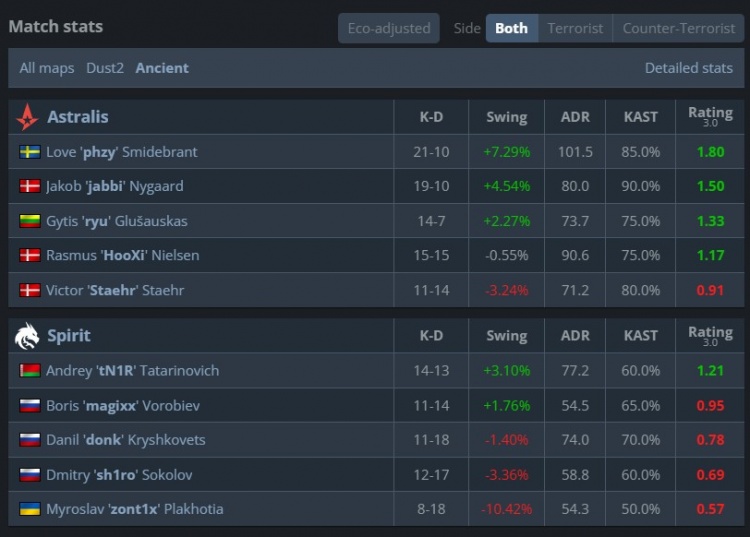Open the Detailed stats link
This screenshot has width=750, height=537.
[x=688, y=68]
